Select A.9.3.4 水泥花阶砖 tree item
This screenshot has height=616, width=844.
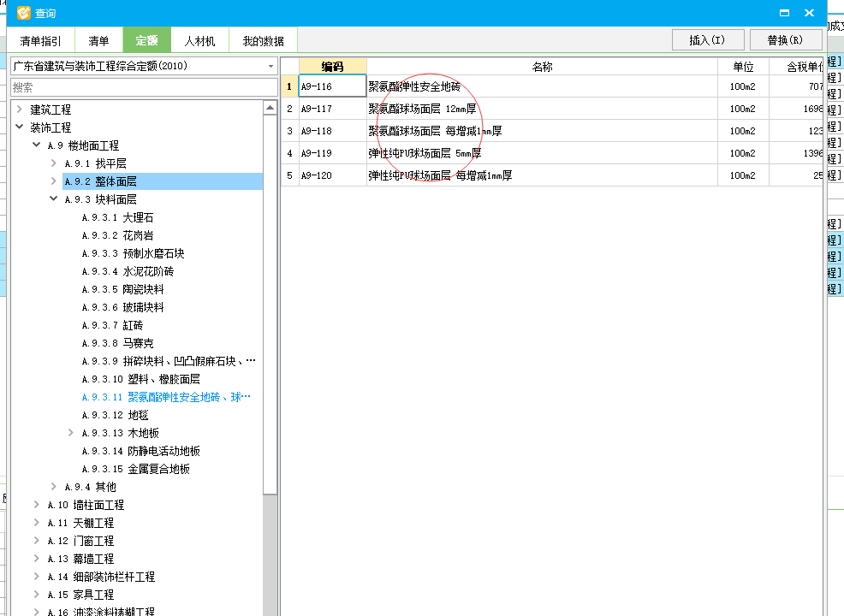coord(128,271)
